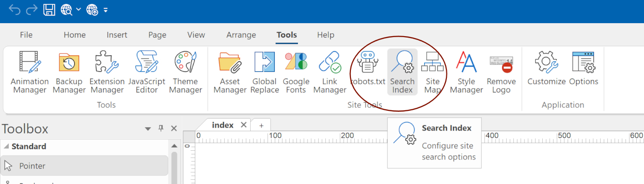644x184 pixels.
Task: Select the index page tab
Action: tap(223, 125)
